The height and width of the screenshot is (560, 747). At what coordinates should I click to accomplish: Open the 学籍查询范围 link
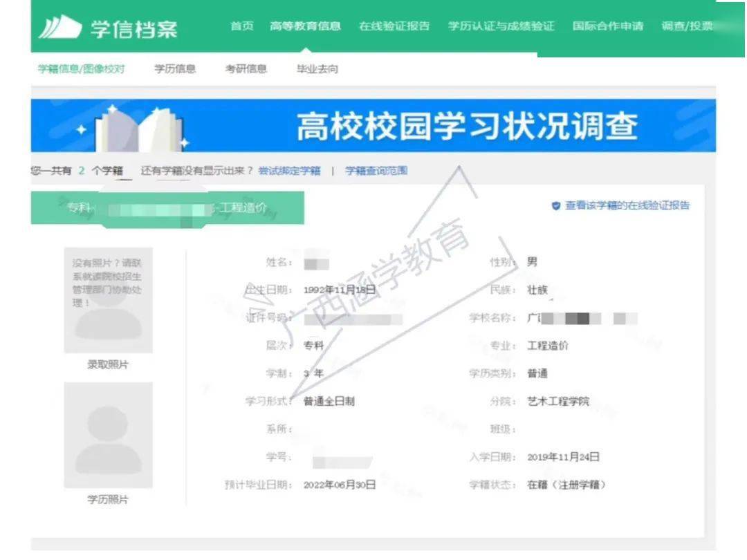click(376, 171)
